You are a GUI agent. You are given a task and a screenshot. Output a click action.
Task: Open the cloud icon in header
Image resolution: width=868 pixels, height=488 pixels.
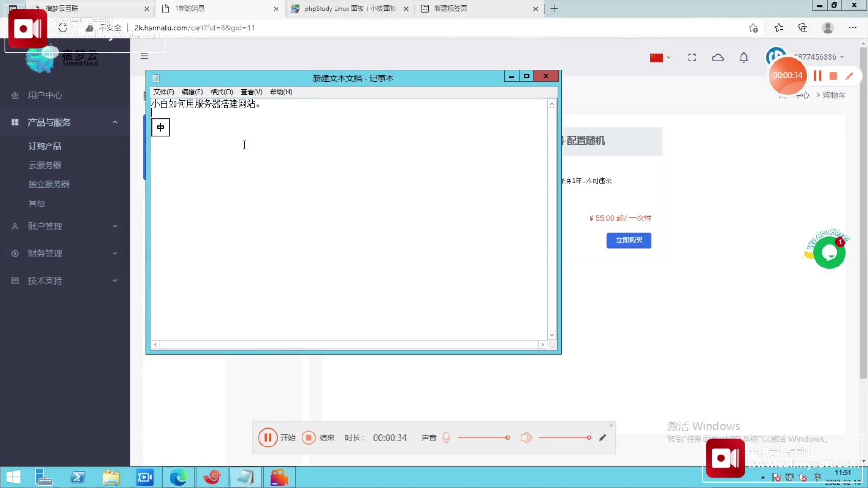pyautogui.click(x=718, y=57)
